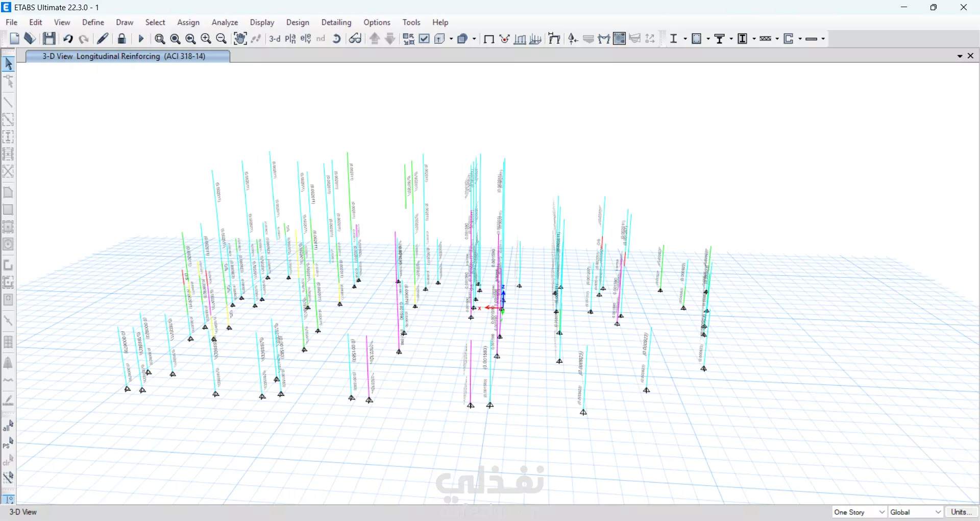Show support reactions arrow icon
The width and height of the screenshot is (980, 521).
coord(573,39)
